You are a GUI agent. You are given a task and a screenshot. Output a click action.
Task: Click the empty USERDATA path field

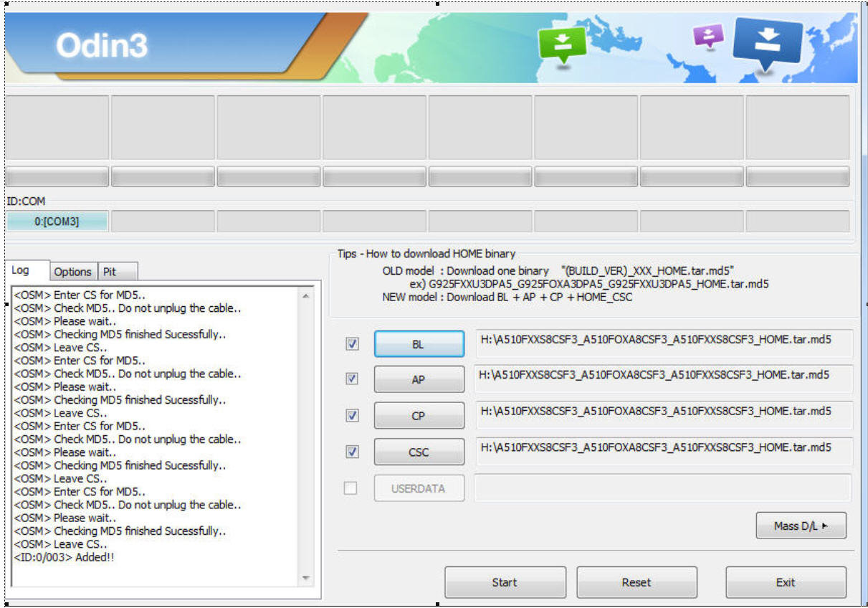(x=664, y=488)
